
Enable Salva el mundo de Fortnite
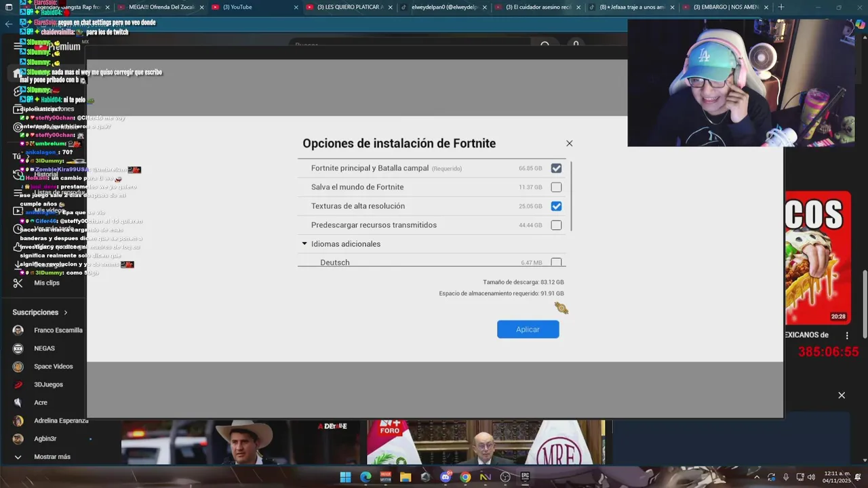pos(556,187)
